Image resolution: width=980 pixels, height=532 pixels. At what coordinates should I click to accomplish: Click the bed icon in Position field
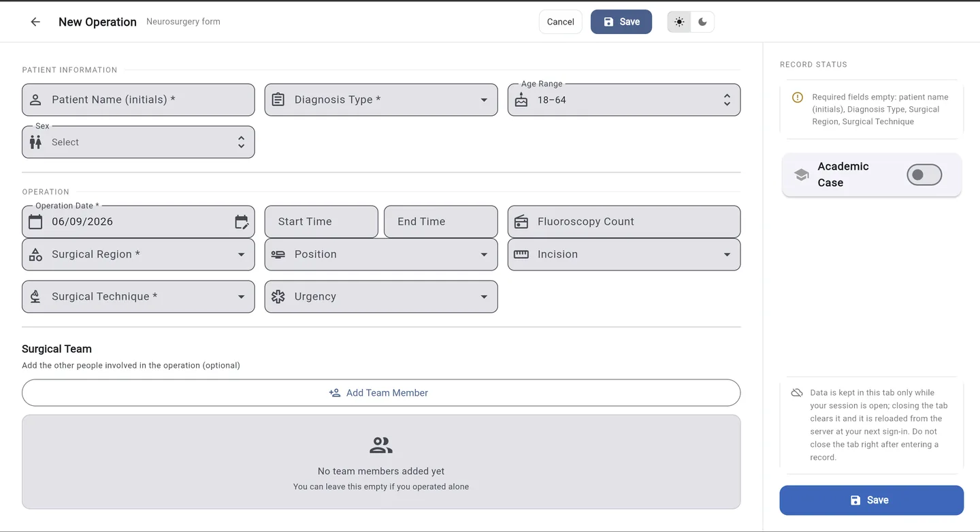click(x=278, y=255)
